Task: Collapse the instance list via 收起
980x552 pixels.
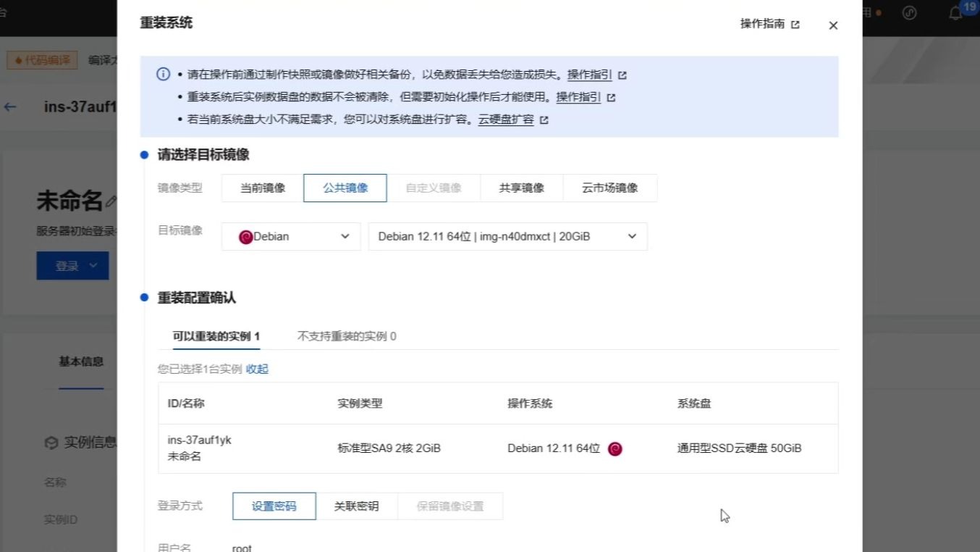Action: click(257, 369)
